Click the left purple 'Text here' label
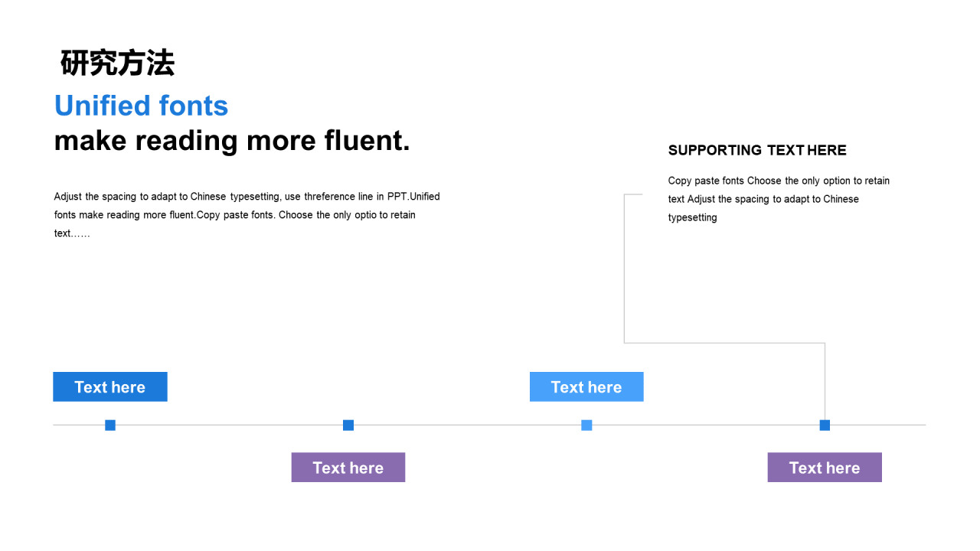 [348, 468]
